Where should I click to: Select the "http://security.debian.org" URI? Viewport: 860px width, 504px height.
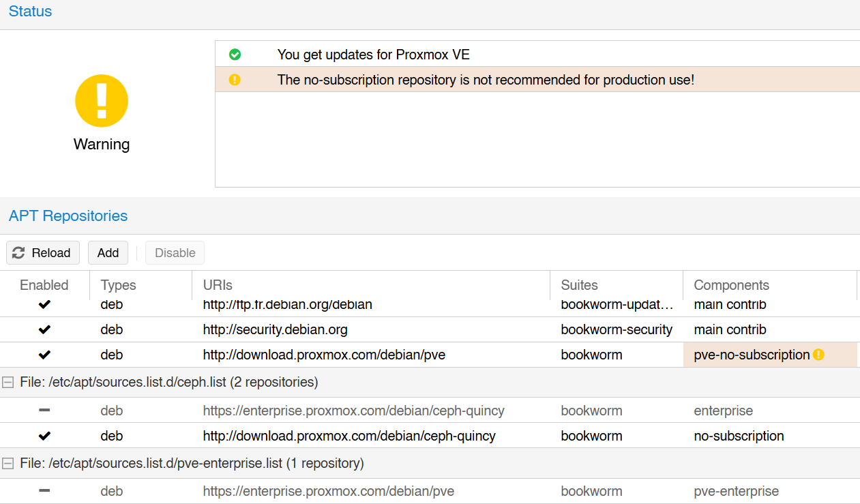(x=276, y=329)
